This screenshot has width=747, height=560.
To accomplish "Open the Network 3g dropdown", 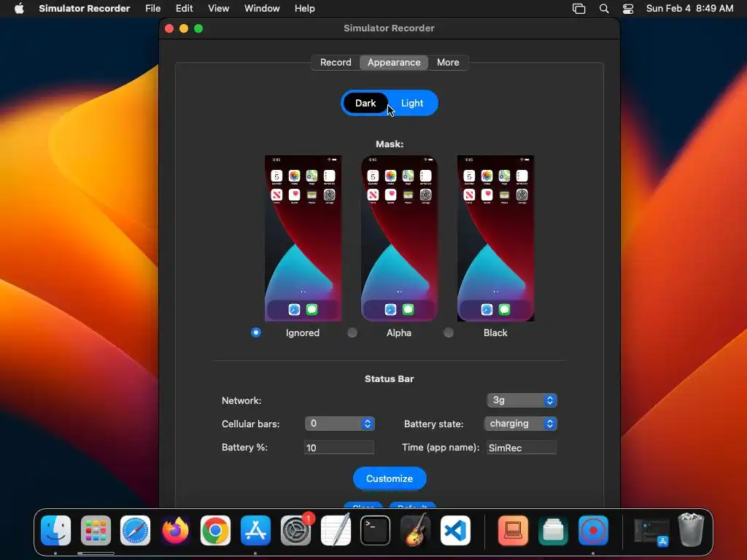I will [x=522, y=400].
